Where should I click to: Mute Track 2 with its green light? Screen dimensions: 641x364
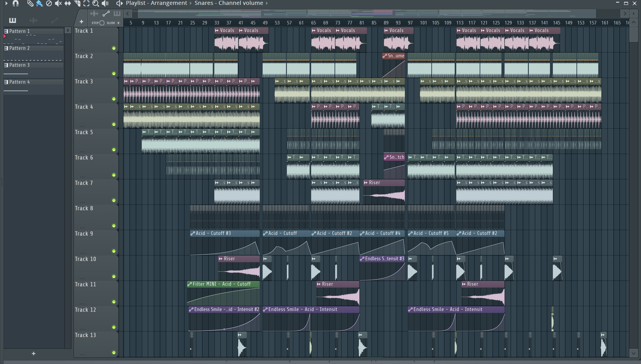pyautogui.click(x=114, y=73)
